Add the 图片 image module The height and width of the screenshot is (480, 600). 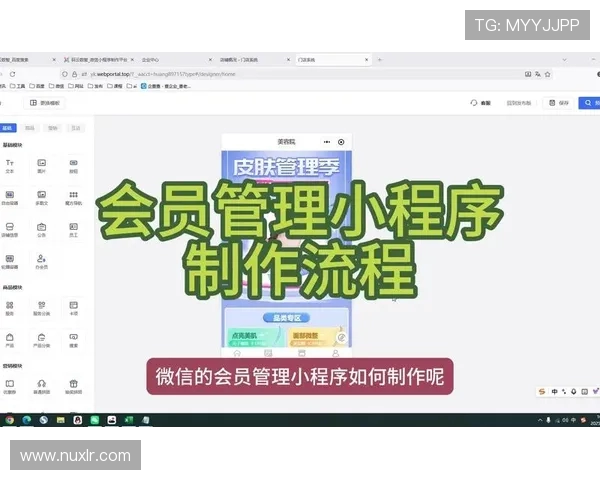click(41, 166)
